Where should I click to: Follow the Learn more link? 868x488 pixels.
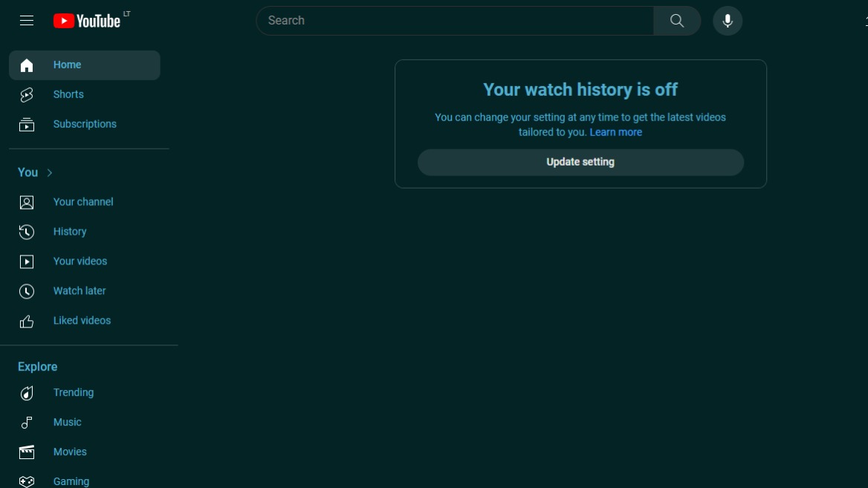coord(615,132)
